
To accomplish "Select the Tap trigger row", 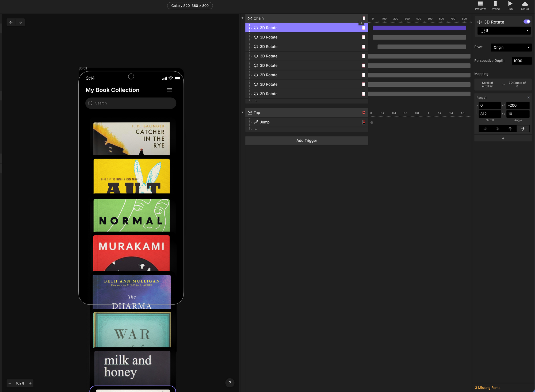I will tap(307, 113).
